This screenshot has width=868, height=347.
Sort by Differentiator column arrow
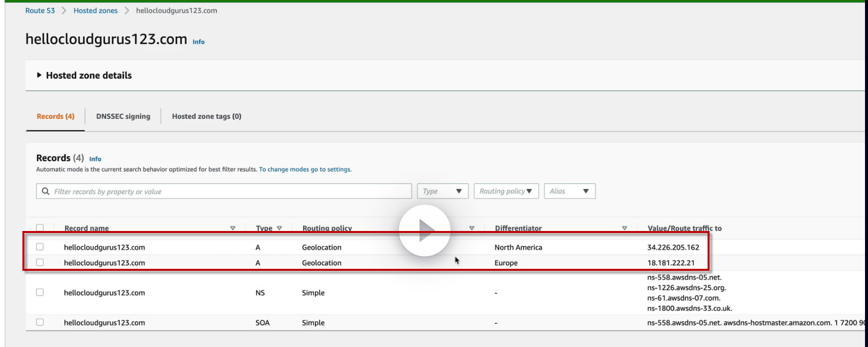click(624, 228)
